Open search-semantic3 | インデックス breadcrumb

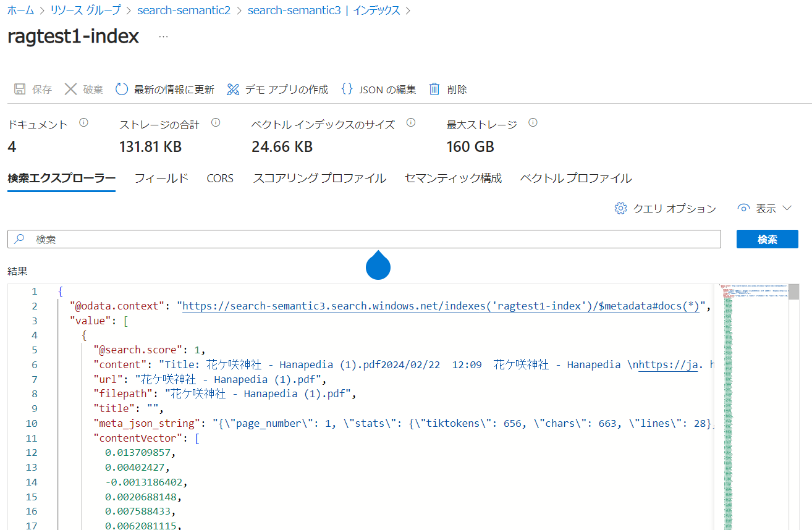coord(324,11)
